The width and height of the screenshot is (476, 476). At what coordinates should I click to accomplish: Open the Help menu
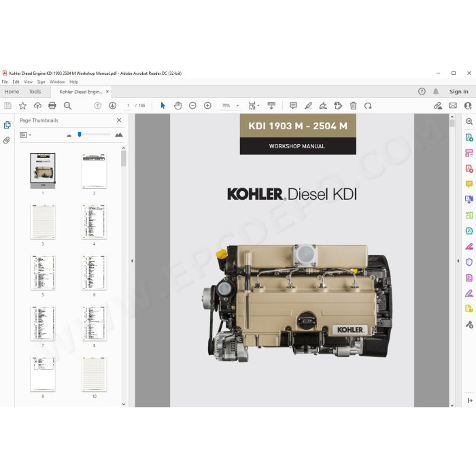coord(73,82)
